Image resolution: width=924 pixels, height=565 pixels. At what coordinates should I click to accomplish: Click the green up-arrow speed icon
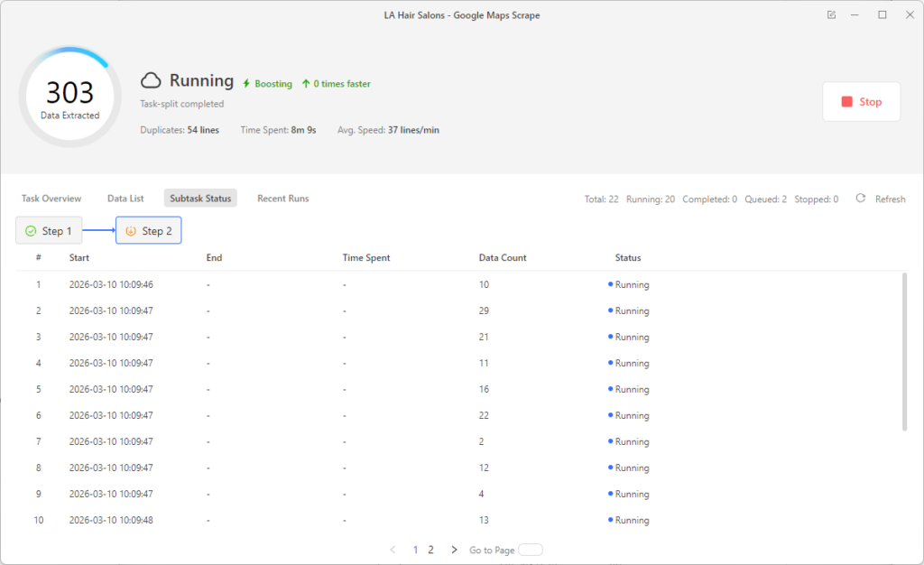click(x=306, y=84)
